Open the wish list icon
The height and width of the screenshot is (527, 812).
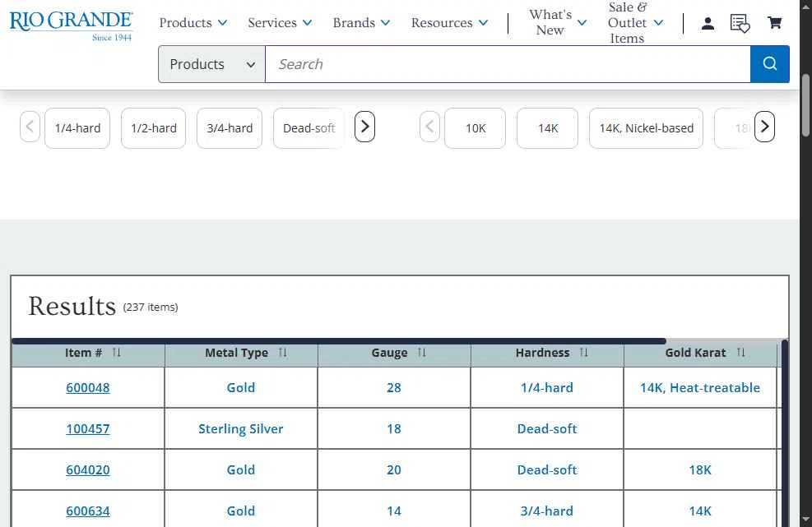coord(740,23)
